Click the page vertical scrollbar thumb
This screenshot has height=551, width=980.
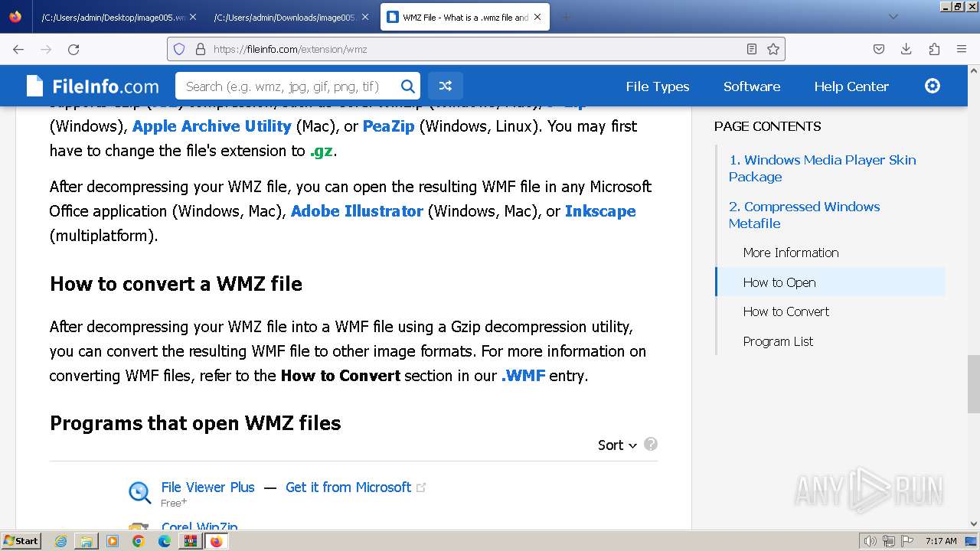973,384
